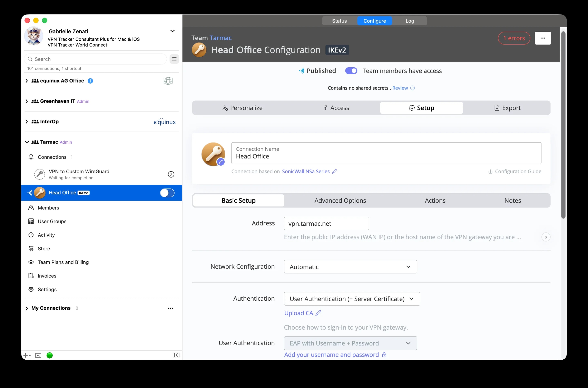Image resolution: width=588 pixels, height=388 pixels.
Task: Click the Address field vpn.tarmac.net
Action: (326, 224)
